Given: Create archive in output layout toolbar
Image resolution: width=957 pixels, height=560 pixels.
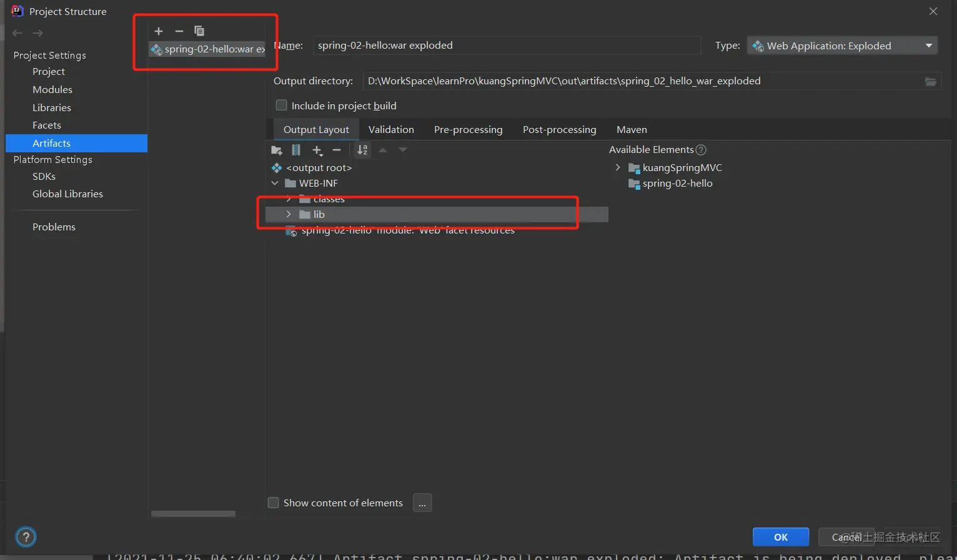Looking at the screenshot, I should (x=296, y=150).
